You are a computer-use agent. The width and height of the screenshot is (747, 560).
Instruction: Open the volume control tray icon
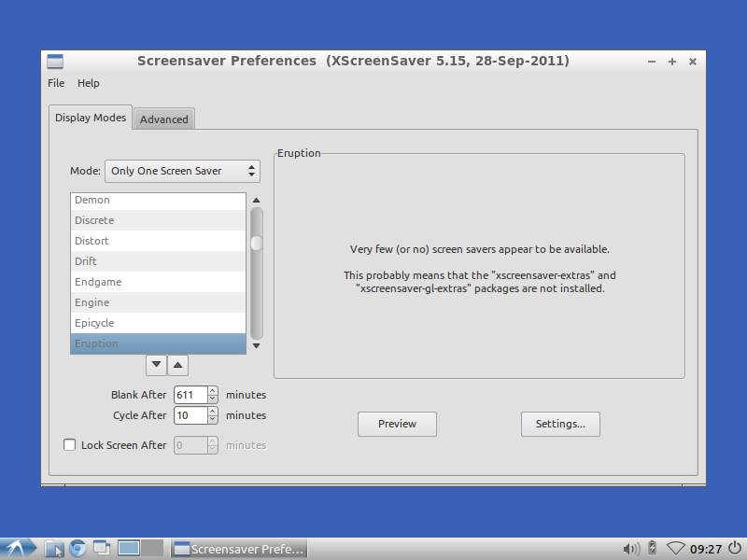tap(632, 549)
